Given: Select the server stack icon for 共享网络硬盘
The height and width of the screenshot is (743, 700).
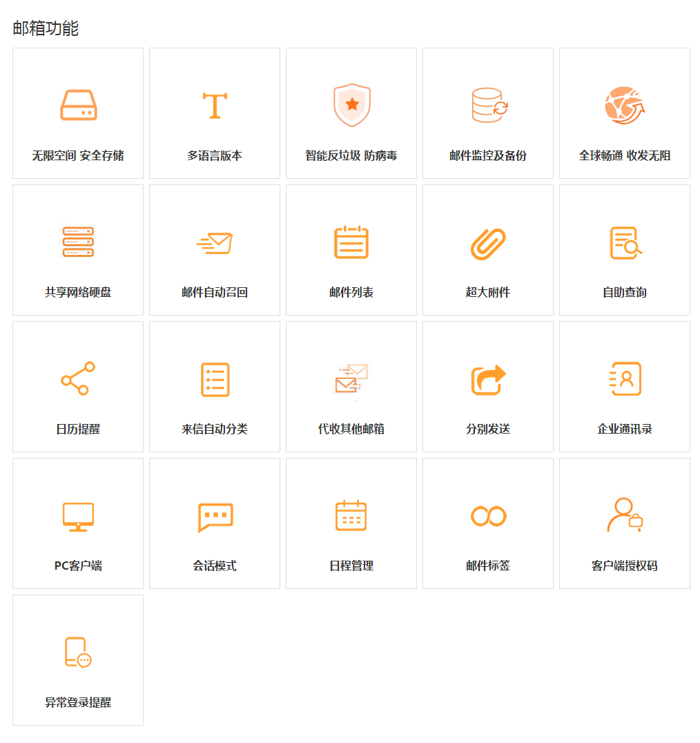Looking at the screenshot, I should tap(78, 242).
